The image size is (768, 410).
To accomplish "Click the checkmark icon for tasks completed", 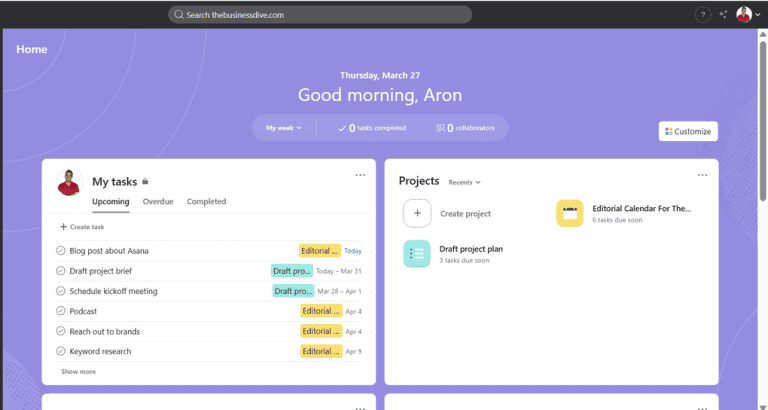I will [x=342, y=128].
